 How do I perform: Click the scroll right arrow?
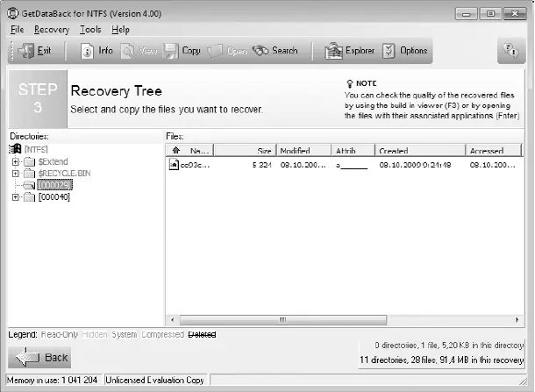click(x=517, y=320)
